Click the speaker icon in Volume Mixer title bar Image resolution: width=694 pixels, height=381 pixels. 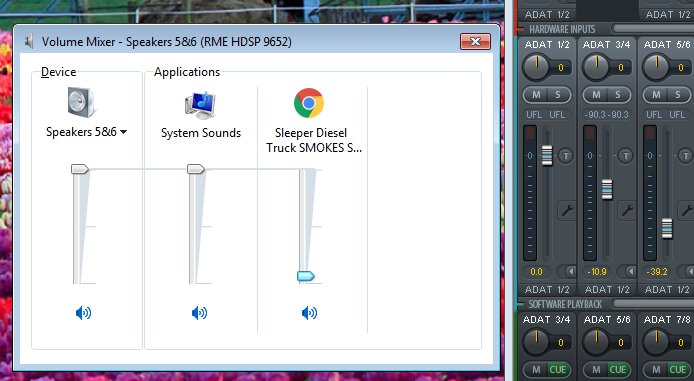[x=29, y=42]
